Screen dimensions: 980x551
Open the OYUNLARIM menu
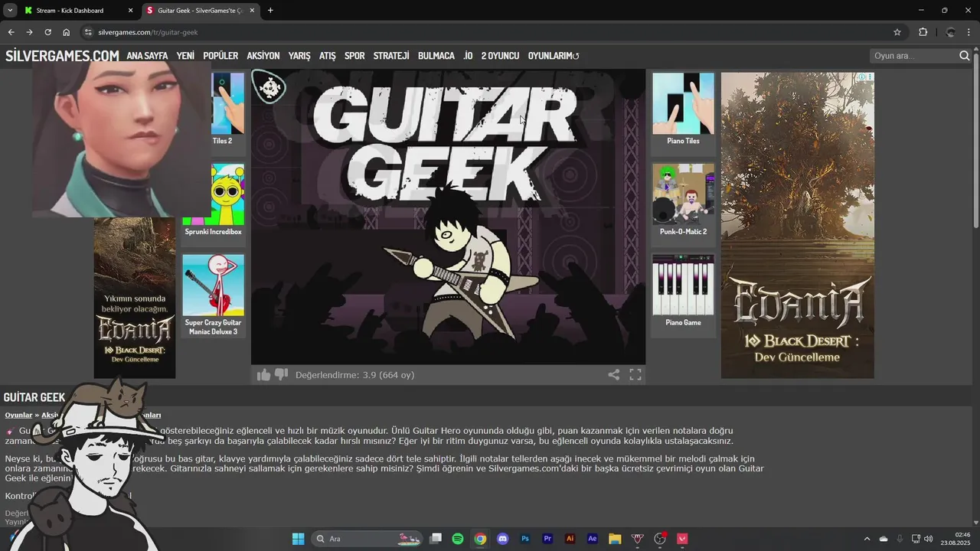tap(554, 56)
